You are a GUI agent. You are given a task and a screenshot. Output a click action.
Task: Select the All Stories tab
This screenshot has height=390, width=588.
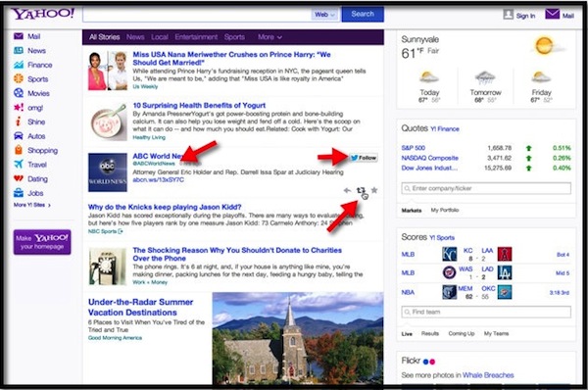point(104,37)
